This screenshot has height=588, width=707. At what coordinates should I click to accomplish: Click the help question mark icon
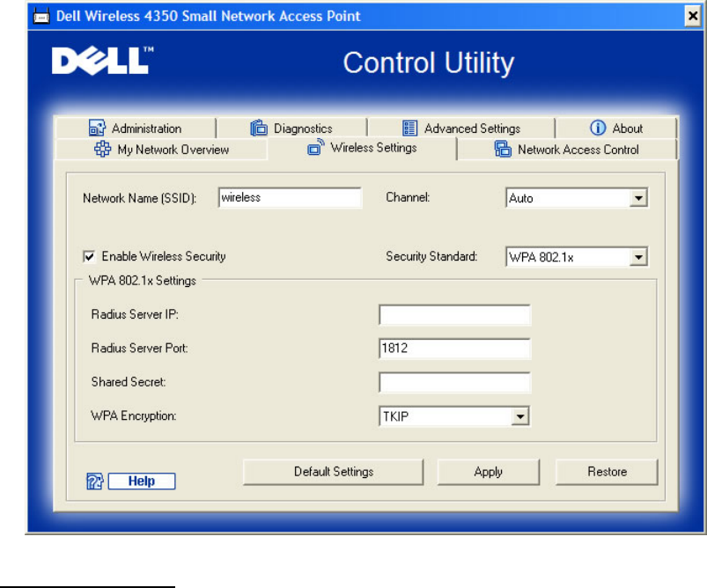point(95,481)
